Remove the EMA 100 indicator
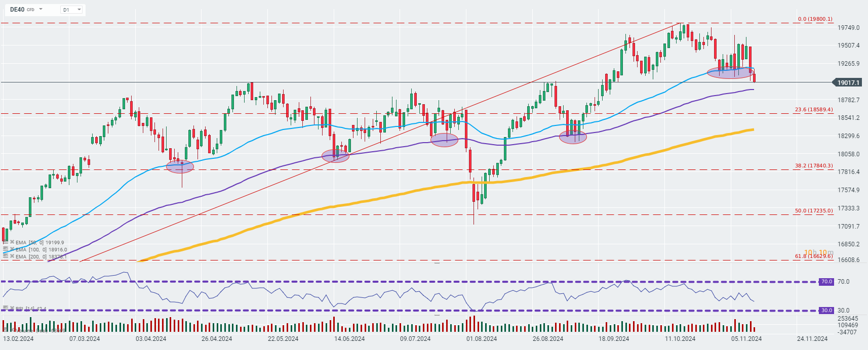The image size is (868, 350). (x=12, y=249)
